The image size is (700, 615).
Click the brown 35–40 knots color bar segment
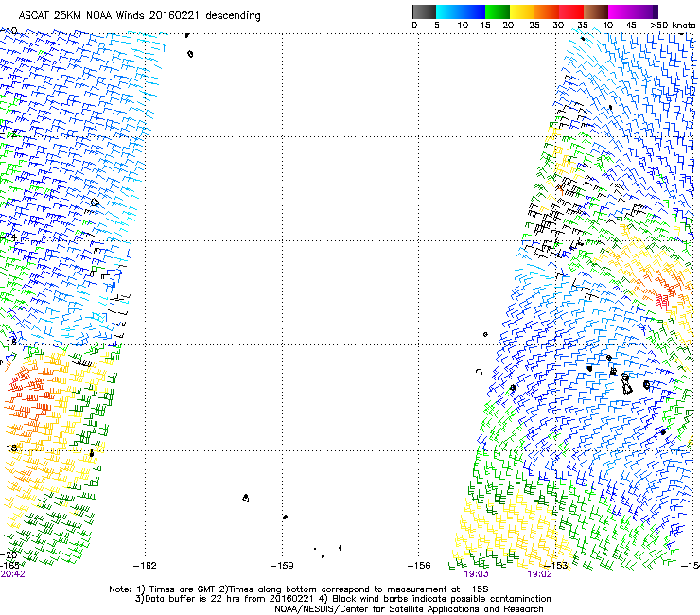pos(596,11)
